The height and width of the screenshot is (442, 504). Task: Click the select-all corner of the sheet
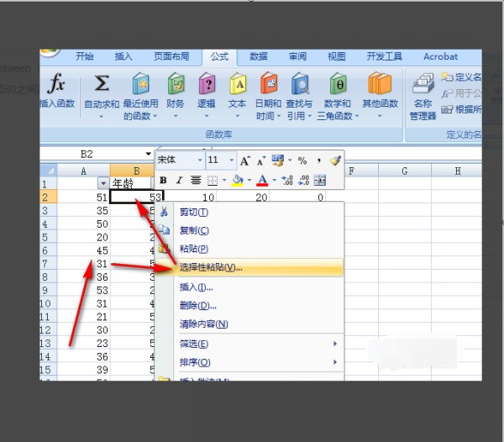tap(49, 170)
